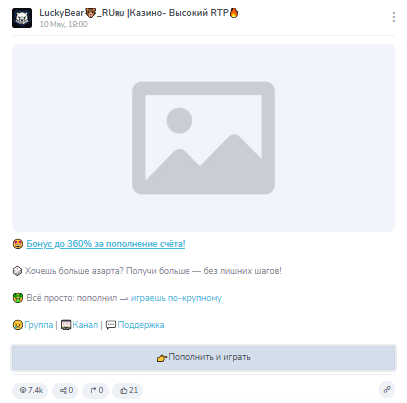Click the pointing hand icon on button
The height and width of the screenshot is (403, 407).
click(x=162, y=358)
